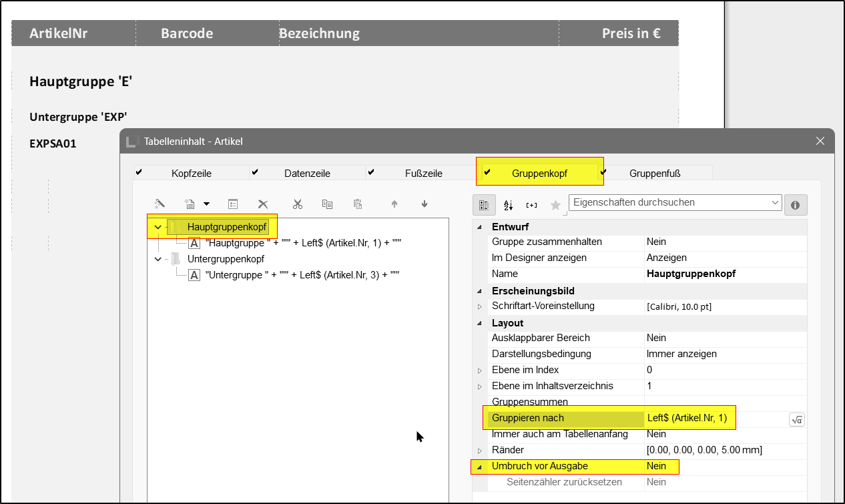Toggle the Kopfzeile checkmark
The width and height of the screenshot is (845, 504).
tap(139, 172)
